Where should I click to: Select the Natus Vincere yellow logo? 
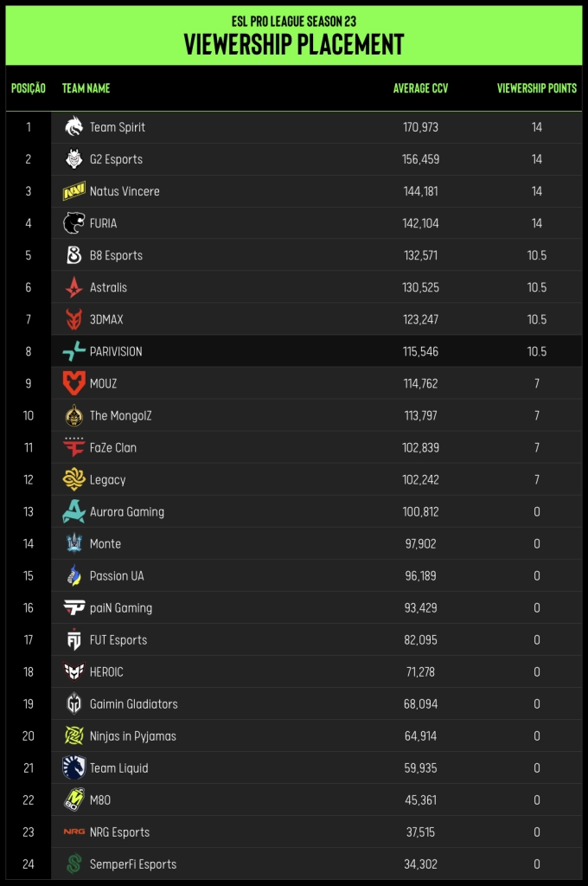(x=73, y=191)
